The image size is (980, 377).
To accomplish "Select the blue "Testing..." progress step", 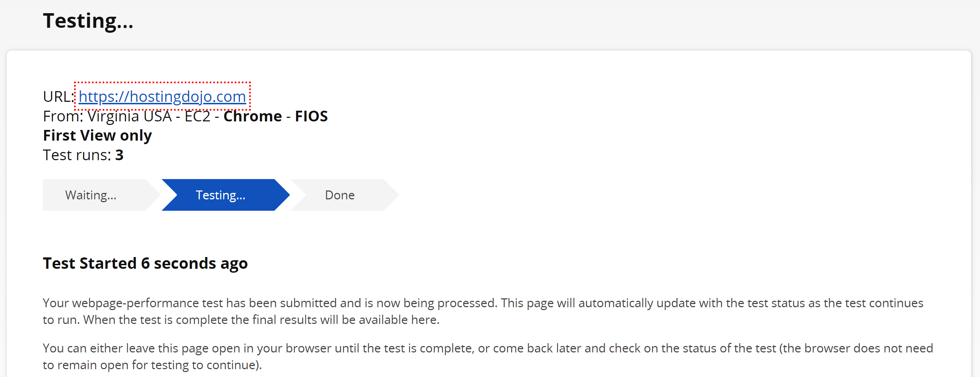I will pyautogui.click(x=221, y=195).
